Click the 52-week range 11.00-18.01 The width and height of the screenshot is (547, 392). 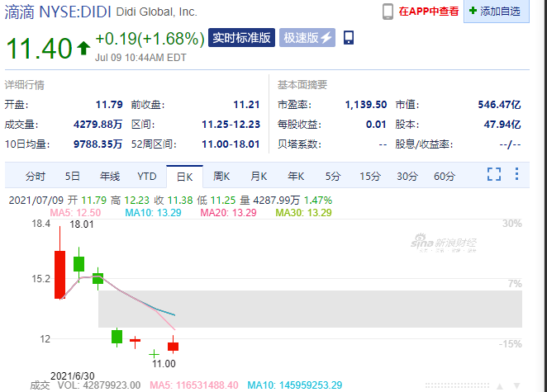tap(231, 144)
